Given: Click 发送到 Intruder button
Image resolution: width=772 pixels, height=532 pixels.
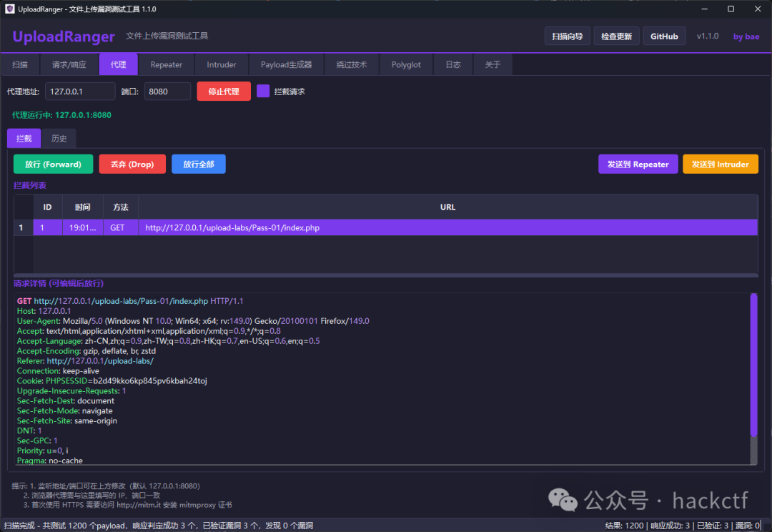Looking at the screenshot, I should coord(721,164).
